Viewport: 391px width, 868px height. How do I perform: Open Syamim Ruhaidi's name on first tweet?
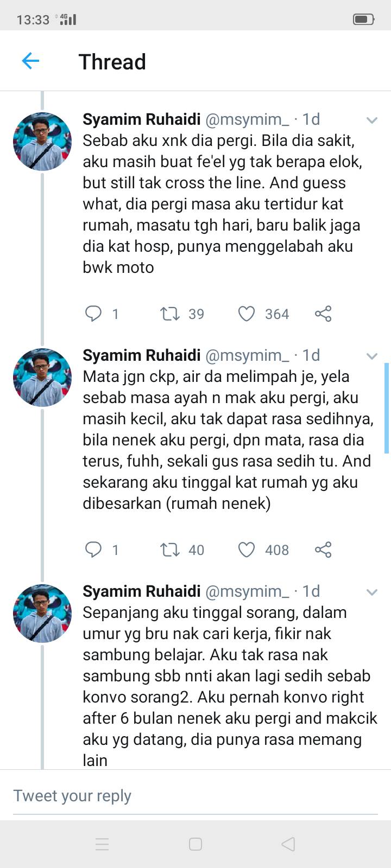141,119
